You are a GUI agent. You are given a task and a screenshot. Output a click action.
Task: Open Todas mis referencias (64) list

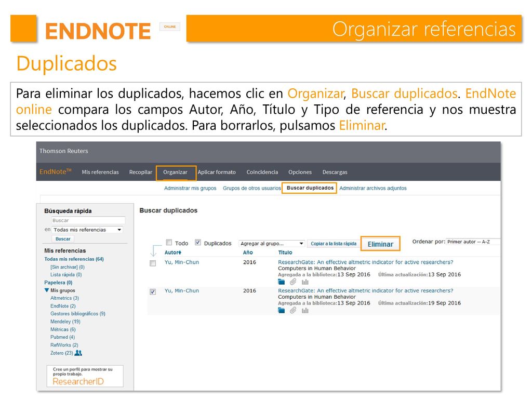click(74, 259)
